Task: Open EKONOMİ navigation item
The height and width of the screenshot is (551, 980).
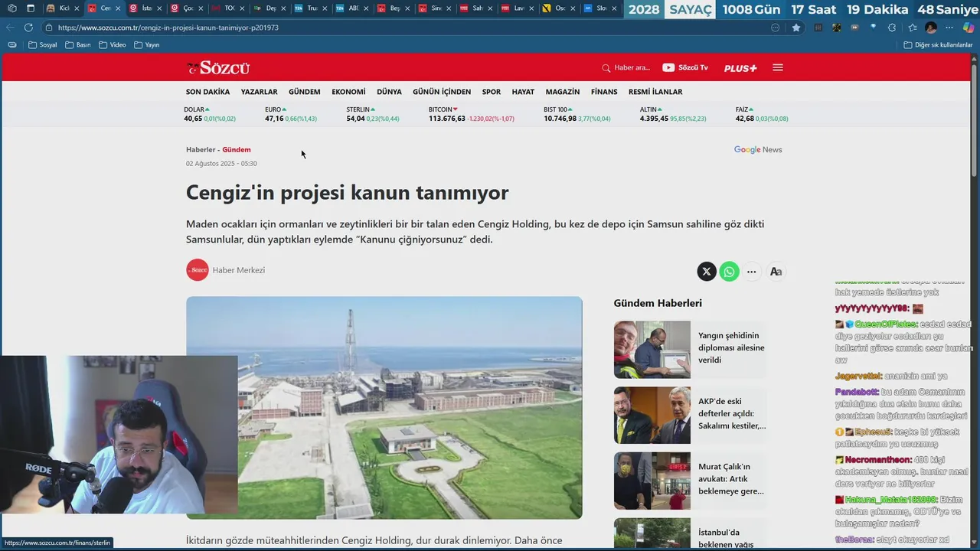Action: tap(348, 92)
